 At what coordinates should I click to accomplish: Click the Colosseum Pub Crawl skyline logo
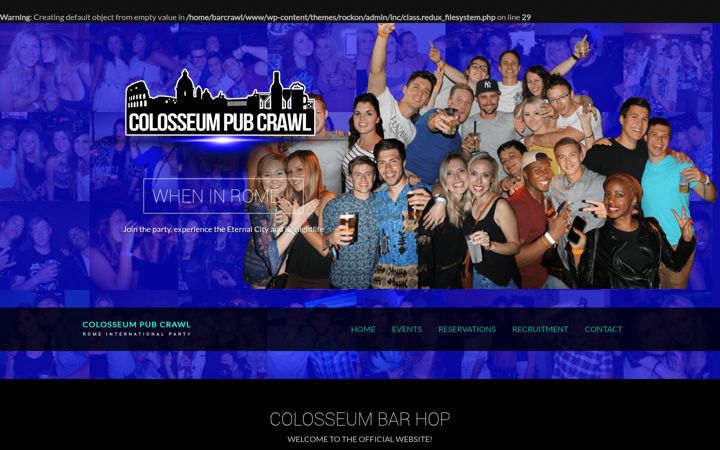coord(220,103)
